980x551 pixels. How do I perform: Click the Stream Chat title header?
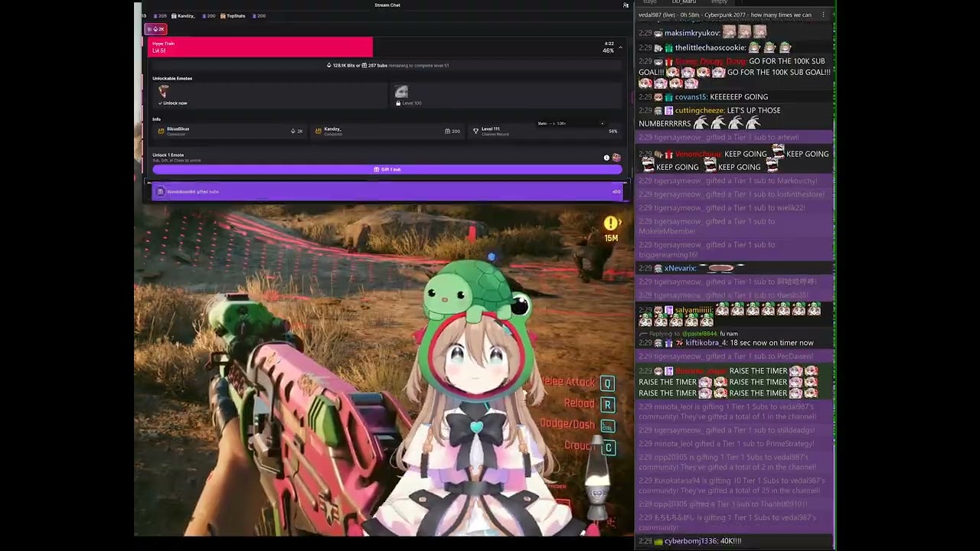387,5
